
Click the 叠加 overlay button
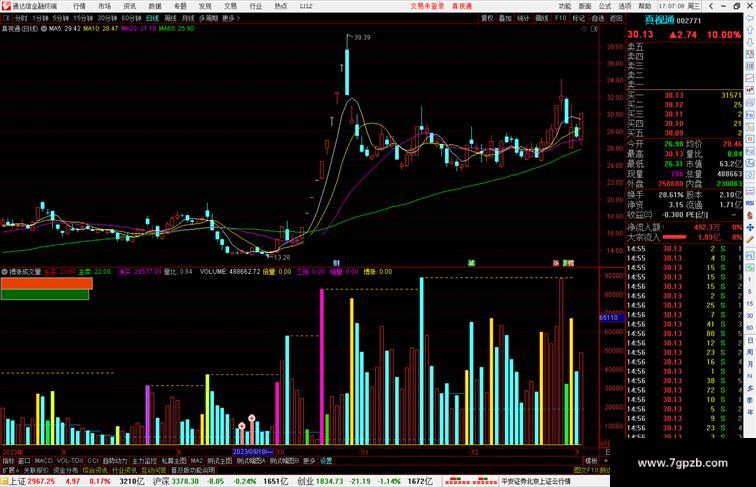pyautogui.click(x=505, y=18)
